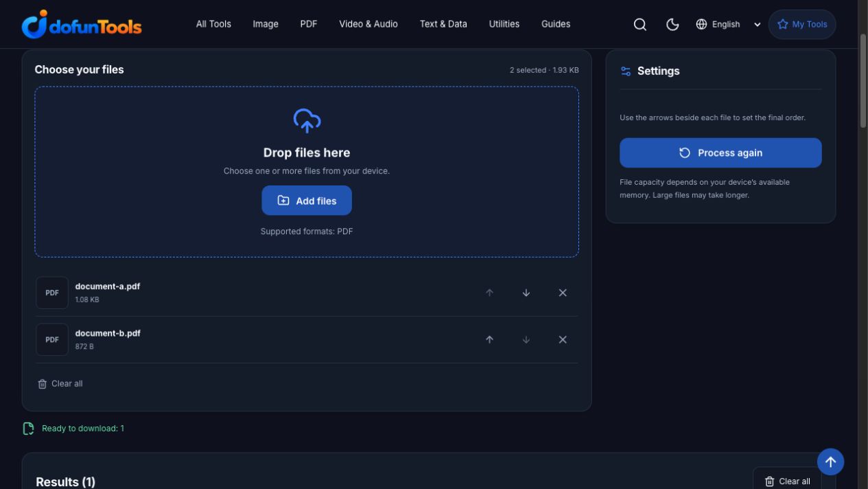Move document-b.pdf down

526,339
